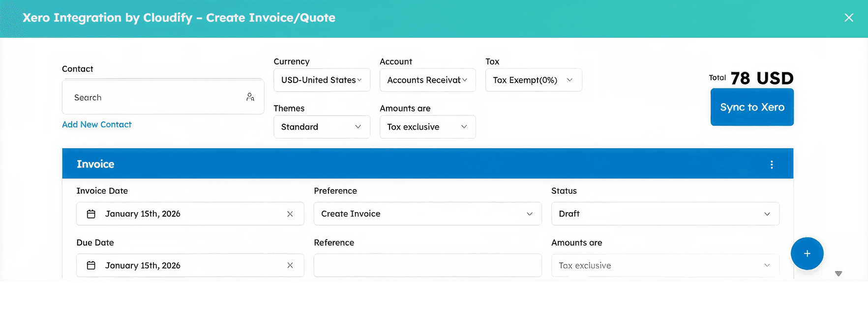Click the Invoice Date calendar icon
868x330 pixels.
(91, 214)
